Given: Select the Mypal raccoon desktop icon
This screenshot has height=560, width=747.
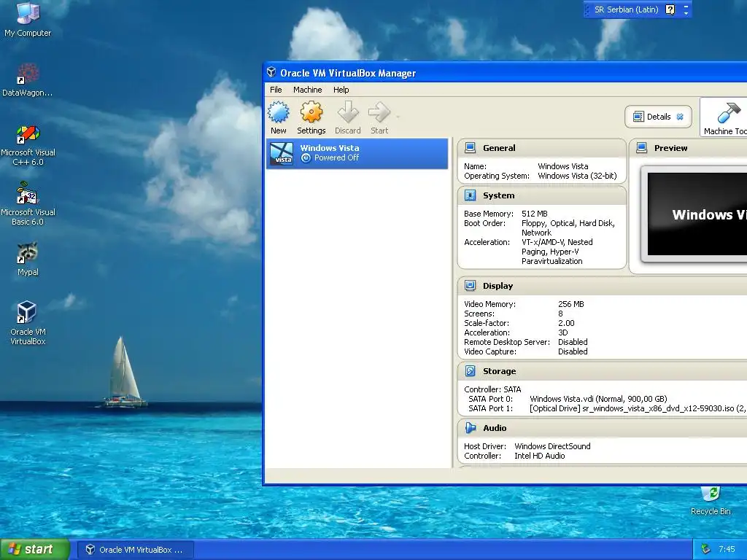Looking at the screenshot, I should [28, 259].
